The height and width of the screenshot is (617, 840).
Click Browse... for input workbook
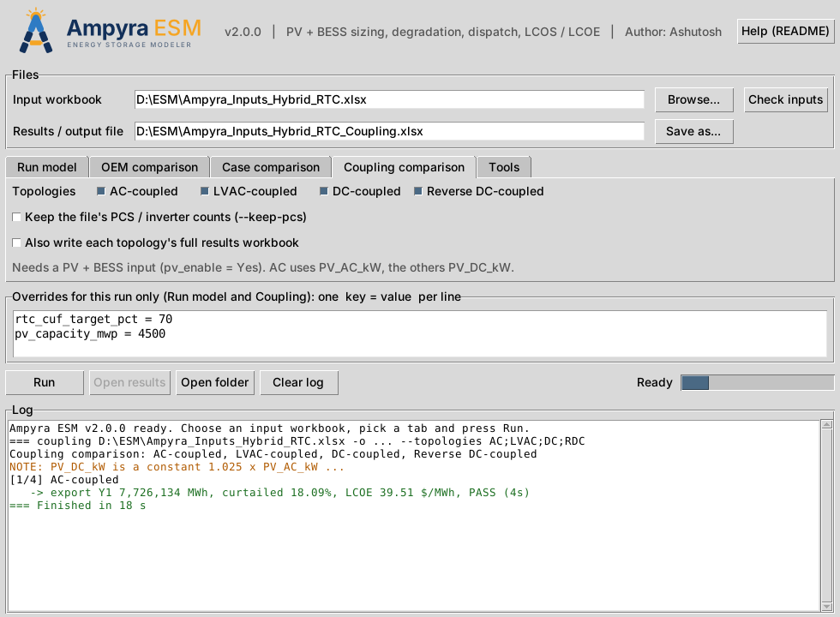point(693,99)
